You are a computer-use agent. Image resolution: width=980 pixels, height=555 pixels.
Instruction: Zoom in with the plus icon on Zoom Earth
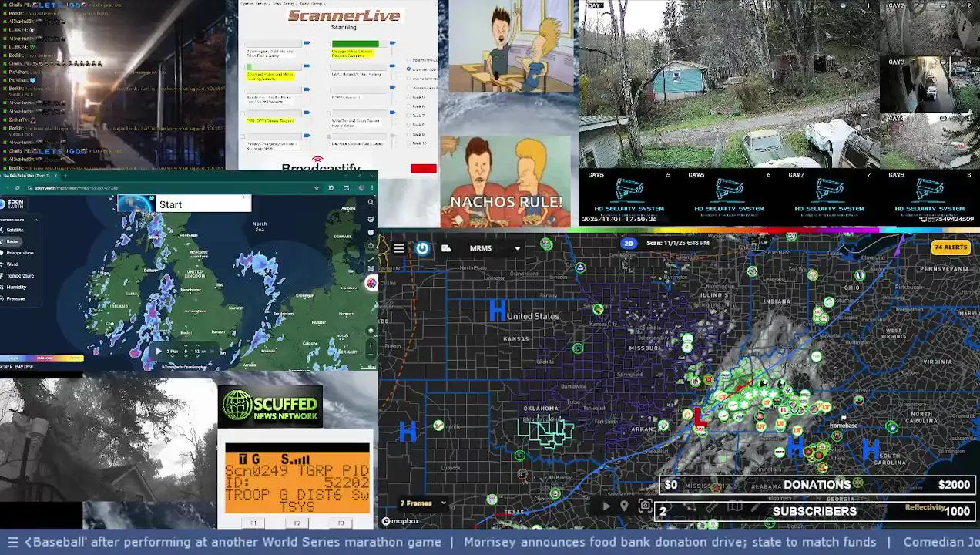tap(371, 345)
